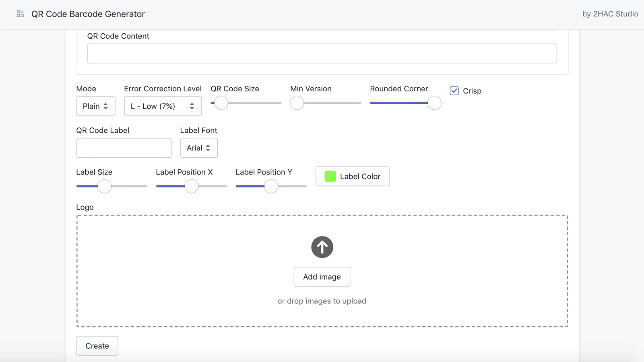Click the Label Position X slider handle
This screenshot has height=362, width=644.
[191, 186]
